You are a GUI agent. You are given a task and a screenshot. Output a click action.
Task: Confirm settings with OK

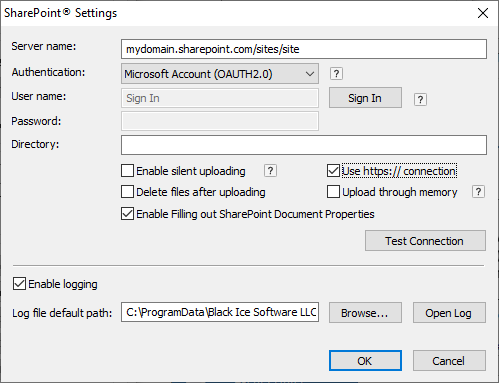365,361
